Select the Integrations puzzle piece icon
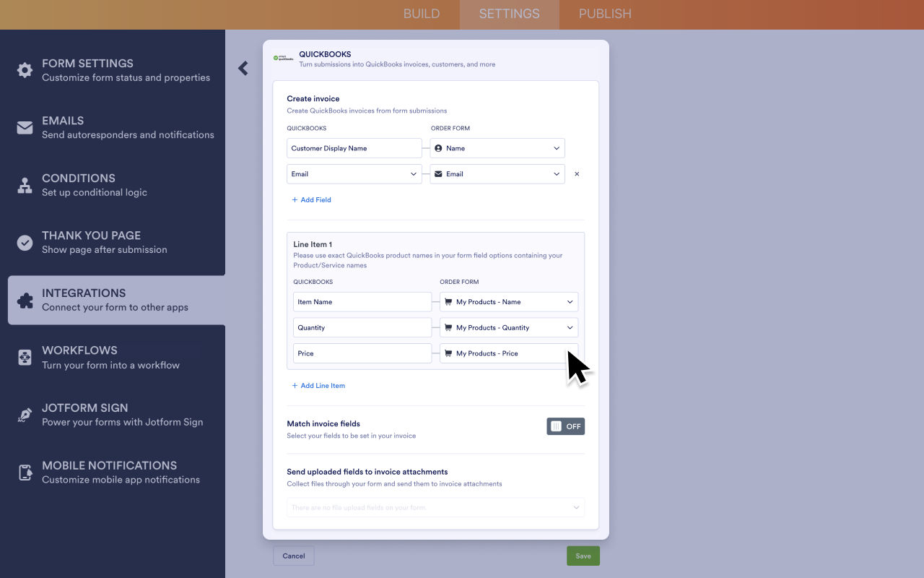 [x=24, y=300]
